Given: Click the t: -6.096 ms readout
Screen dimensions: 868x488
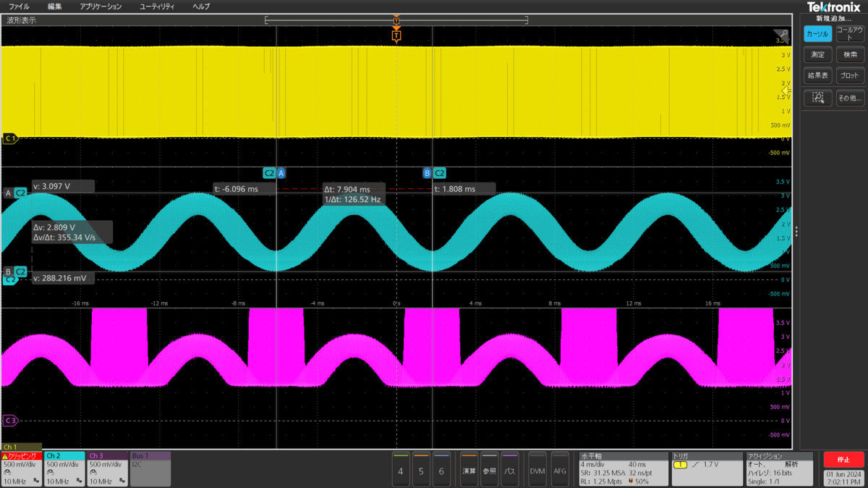Looking at the screenshot, I should (x=245, y=189).
